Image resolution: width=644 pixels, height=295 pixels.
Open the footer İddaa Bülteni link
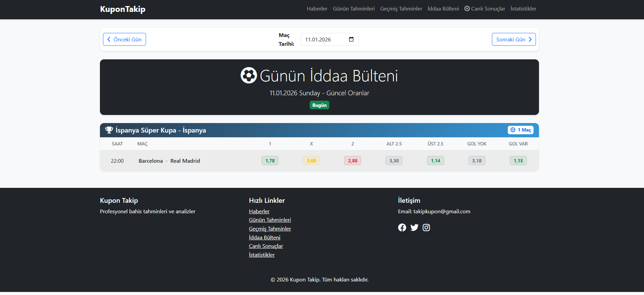(265, 237)
